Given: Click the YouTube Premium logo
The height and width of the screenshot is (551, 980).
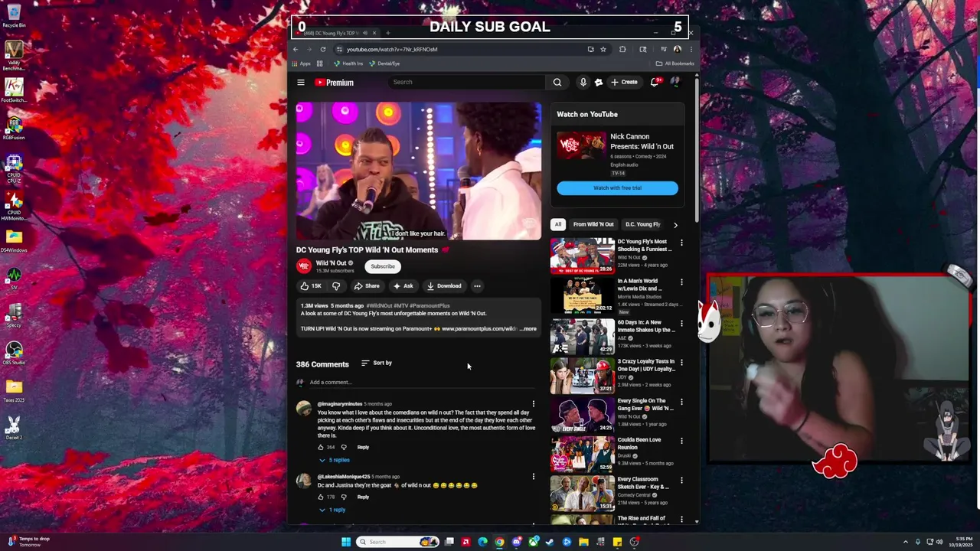Looking at the screenshot, I should coord(334,83).
